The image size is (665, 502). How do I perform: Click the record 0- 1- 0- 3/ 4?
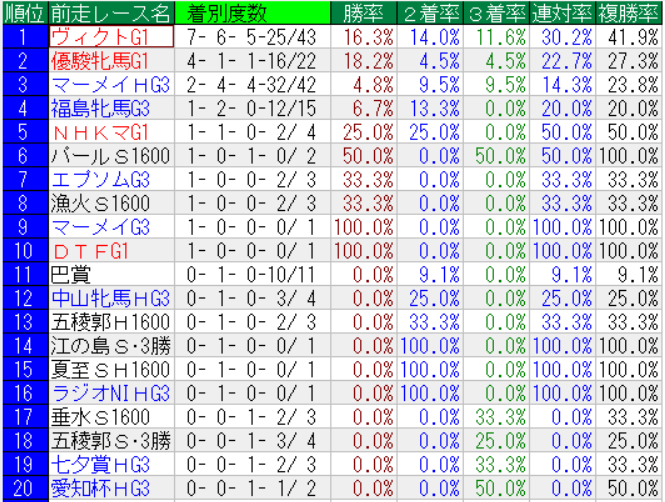coord(252,298)
